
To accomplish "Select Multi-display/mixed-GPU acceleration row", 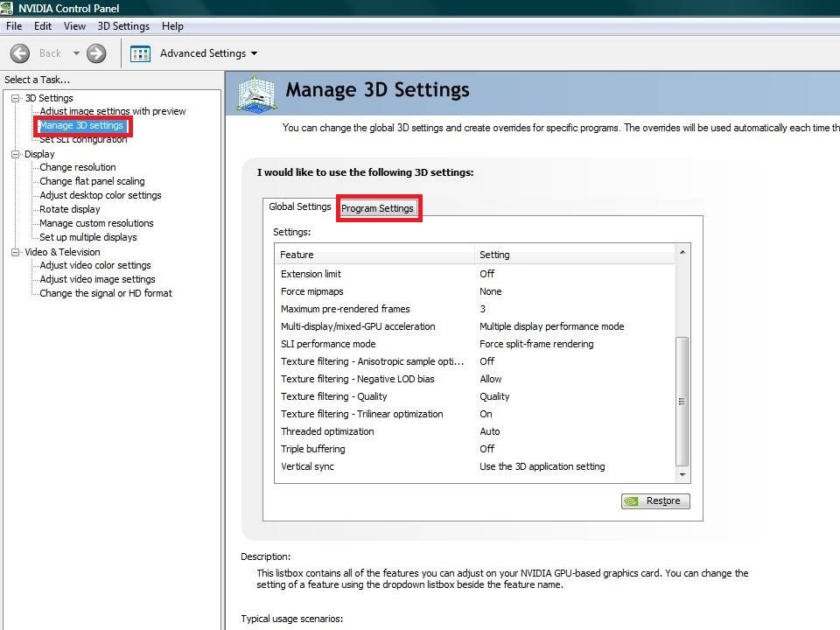I will pos(475,326).
